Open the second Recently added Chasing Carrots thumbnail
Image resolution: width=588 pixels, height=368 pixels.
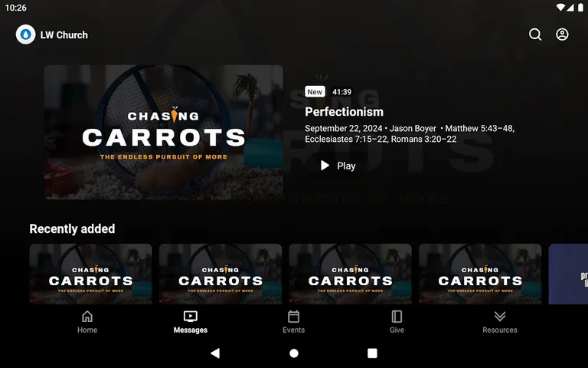(220, 274)
